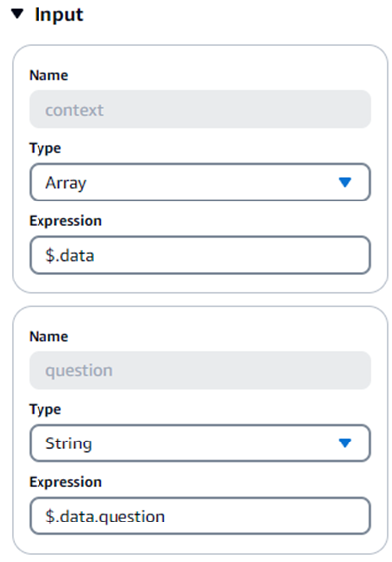Viewport: 392px width, 562px height.
Task: Collapse the Input section triangle
Action: [x=17, y=15]
